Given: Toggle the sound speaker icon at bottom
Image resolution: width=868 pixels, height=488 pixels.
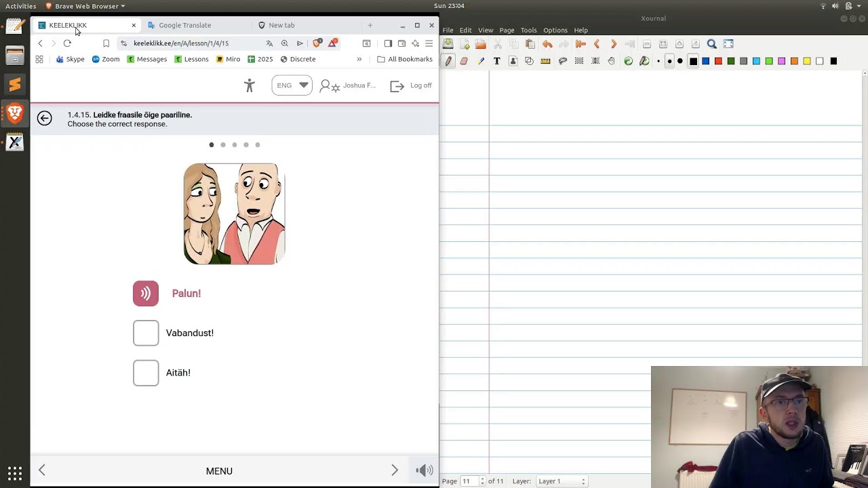Looking at the screenshot, I should coord(425,470).
